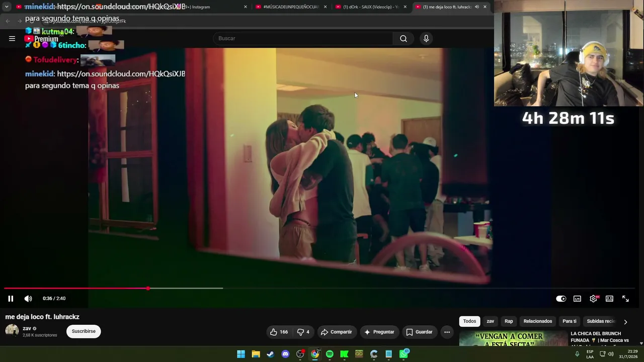Dislike the video with thumbs down
The width and height of the screenshot is (644, 362).
303,332
